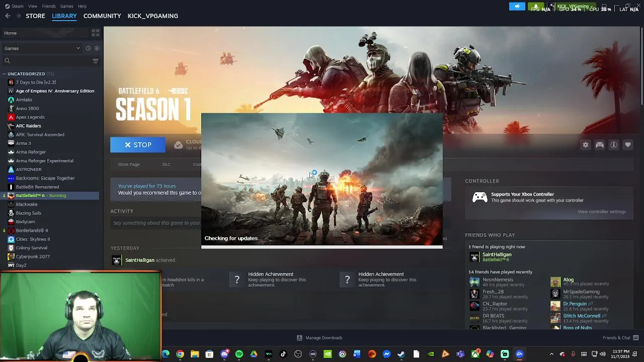Open the COMMUNITY tab
This screenshot has width=644, height=362.
pyautogui.click(x=102, y=16)
